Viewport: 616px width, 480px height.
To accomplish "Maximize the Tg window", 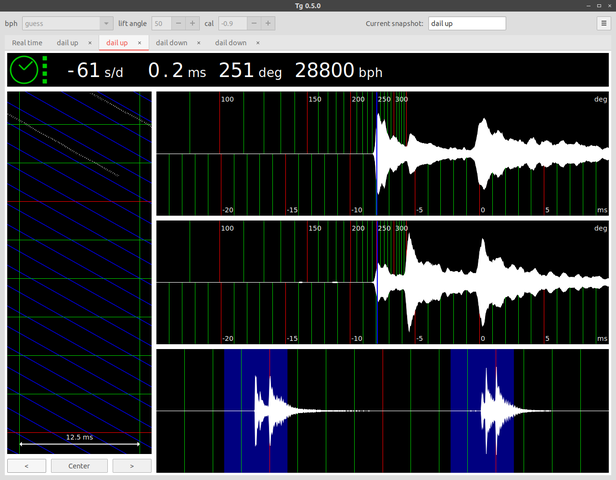I will [x=599, y=5].
